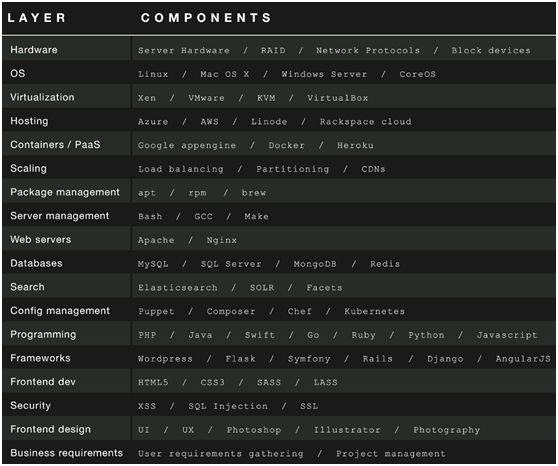The image size is (558, 466).
Task: Select Project management in Business requirements
Action: tap(391, 454)
